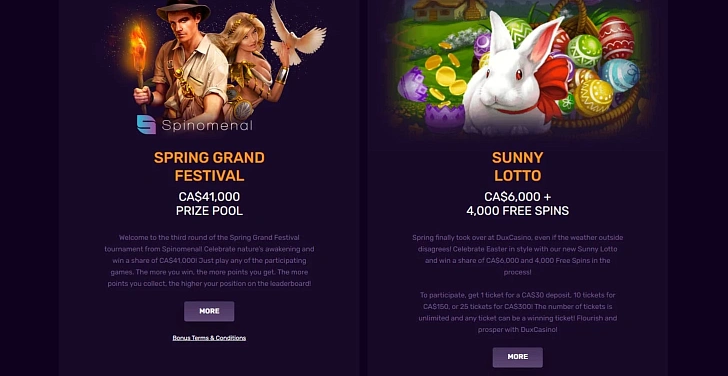Click the CA$41,000 Prize Pool text
The height and width of the screenshot is (376, 728).
(209, 204)
